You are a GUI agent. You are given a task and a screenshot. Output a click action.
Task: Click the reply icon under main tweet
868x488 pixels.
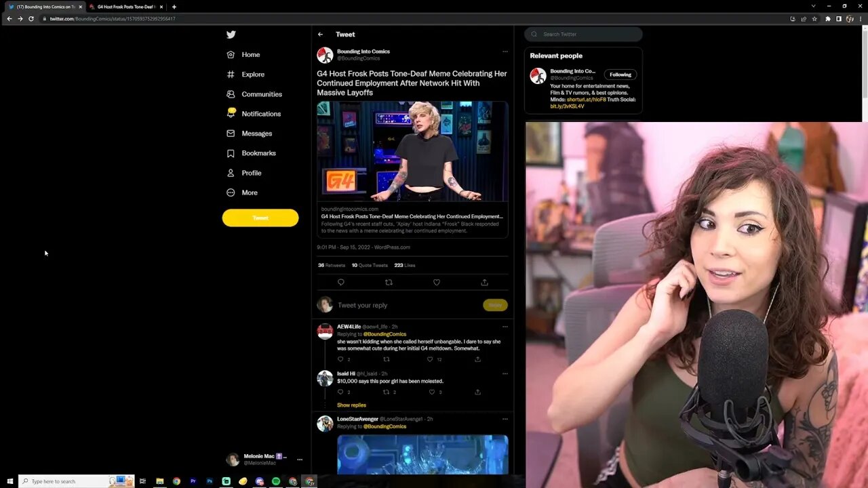[341, 283]
